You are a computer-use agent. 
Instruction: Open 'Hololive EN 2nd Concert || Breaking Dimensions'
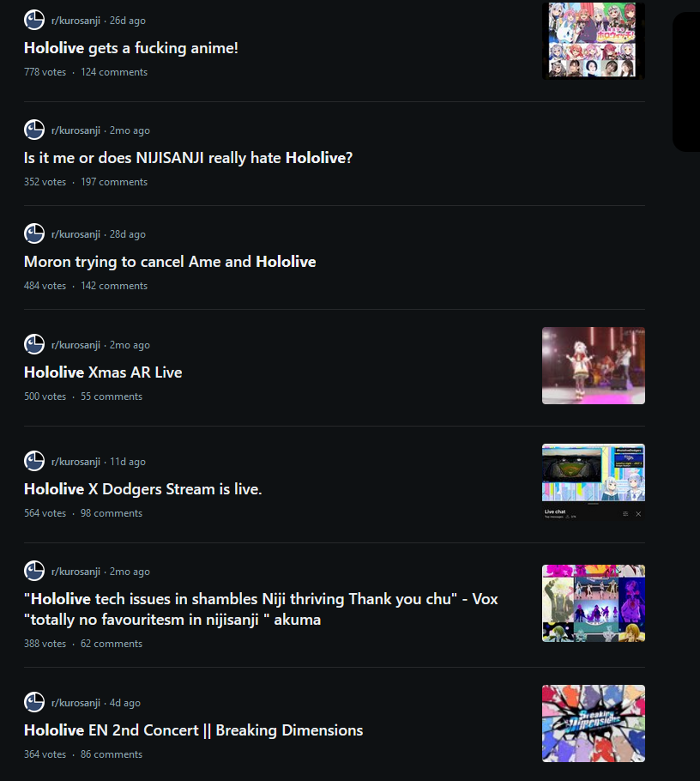193,730
